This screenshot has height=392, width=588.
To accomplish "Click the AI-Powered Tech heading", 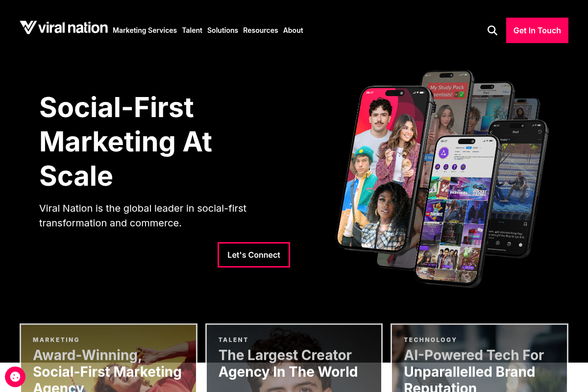I will coord(474,370).
